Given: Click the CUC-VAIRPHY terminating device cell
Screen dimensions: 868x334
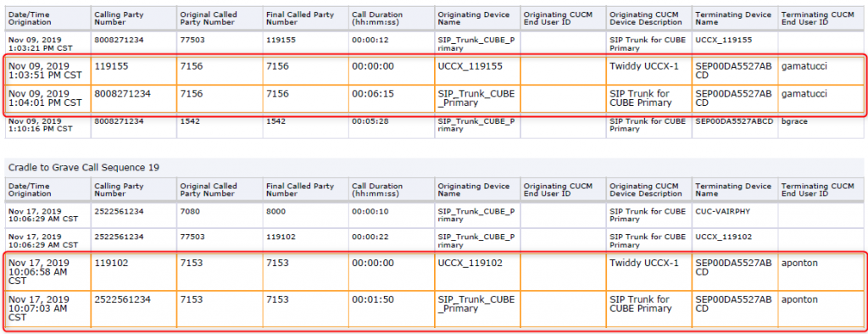Looking at the screenshot, I should click(735, 215).
